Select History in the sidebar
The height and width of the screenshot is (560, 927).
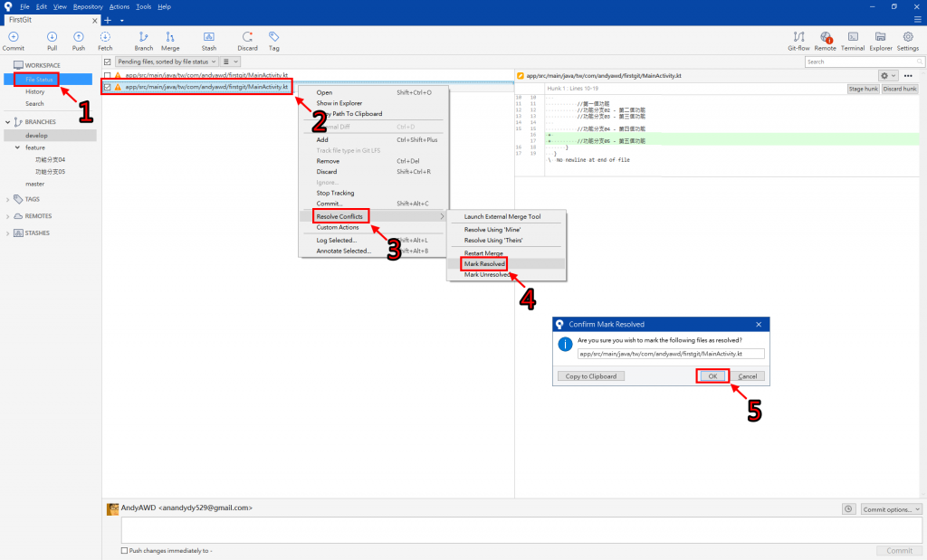35,91
